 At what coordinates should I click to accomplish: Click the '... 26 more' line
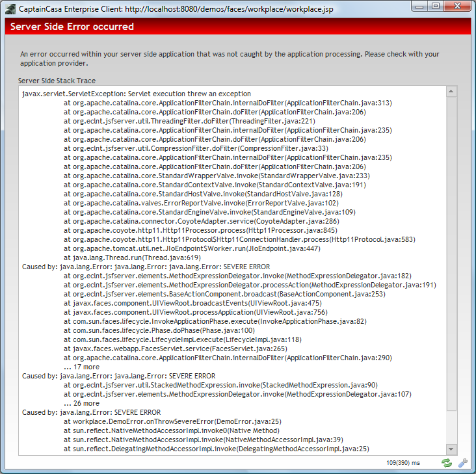tap(81, 403)
